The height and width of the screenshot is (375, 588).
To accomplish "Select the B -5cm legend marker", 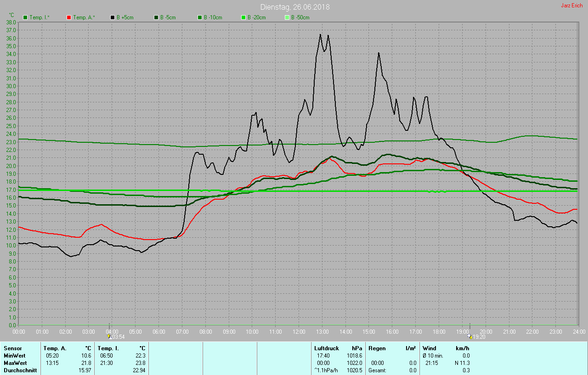I will point(156,17).
